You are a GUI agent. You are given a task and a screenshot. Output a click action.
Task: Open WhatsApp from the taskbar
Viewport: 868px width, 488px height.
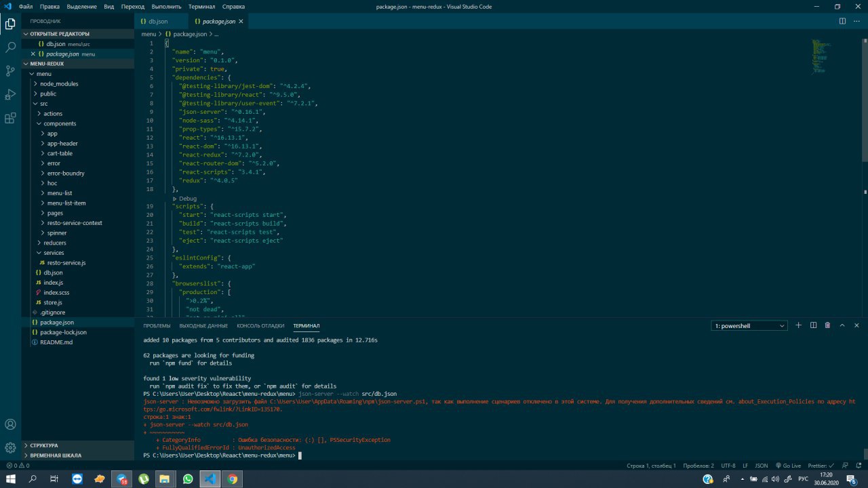coord(188,479)
